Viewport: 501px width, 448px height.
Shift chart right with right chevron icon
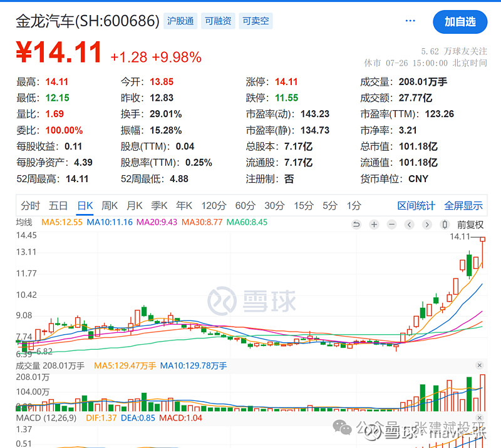tap(427, 225)
